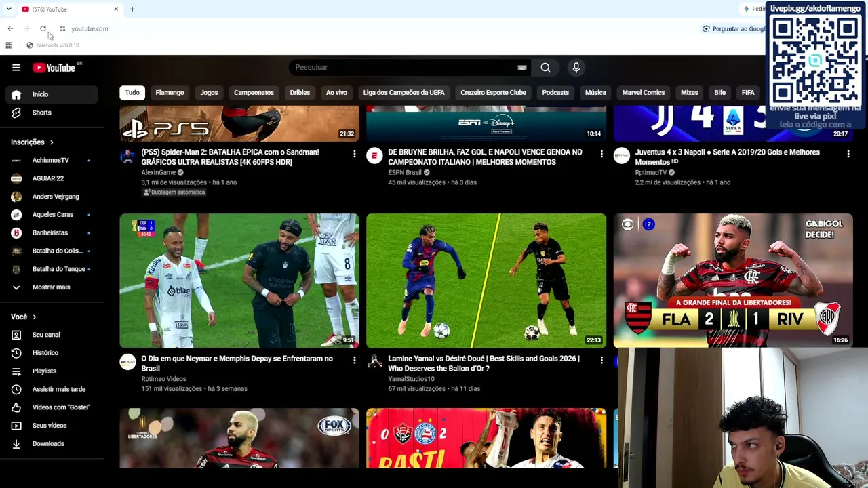
Task: View site information icon beside address
Action: click(62, 28)
